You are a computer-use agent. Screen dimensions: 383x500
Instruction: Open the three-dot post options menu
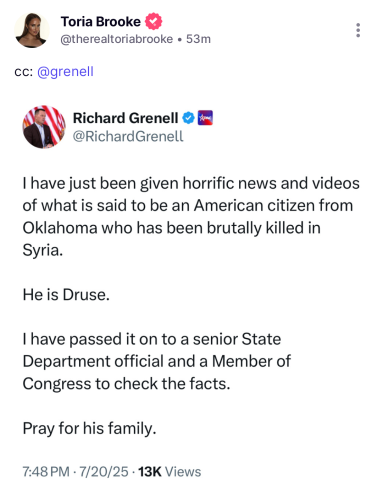click(358, 30)
